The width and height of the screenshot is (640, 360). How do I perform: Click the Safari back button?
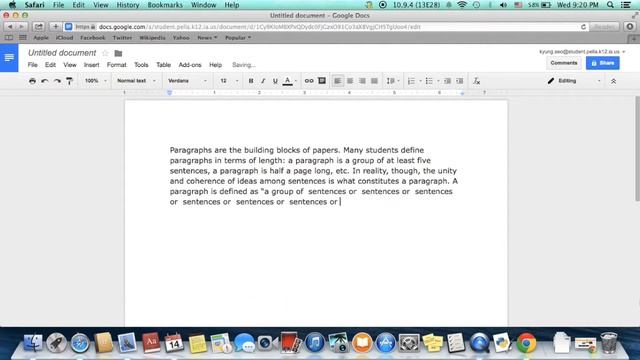point(10,27)
